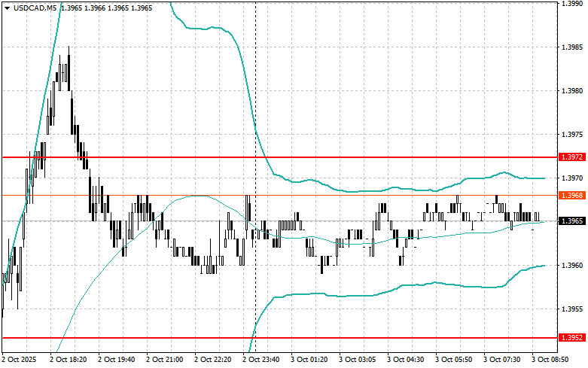
Task: Click the '3 Oct 08:50' time axis label
Action: 550,360
